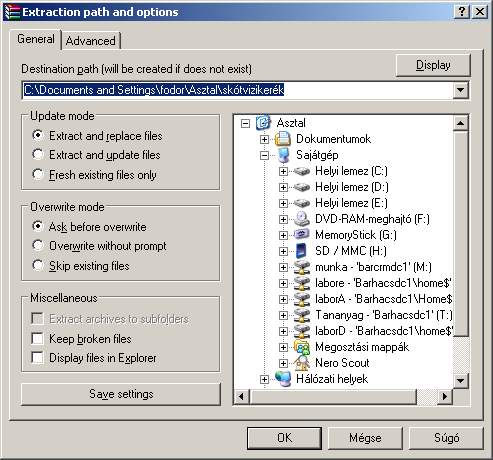The height and width of the screenshot is (460, 493).
Task: Switch to the Advanced tab
Action: click(x=91, y=41)
